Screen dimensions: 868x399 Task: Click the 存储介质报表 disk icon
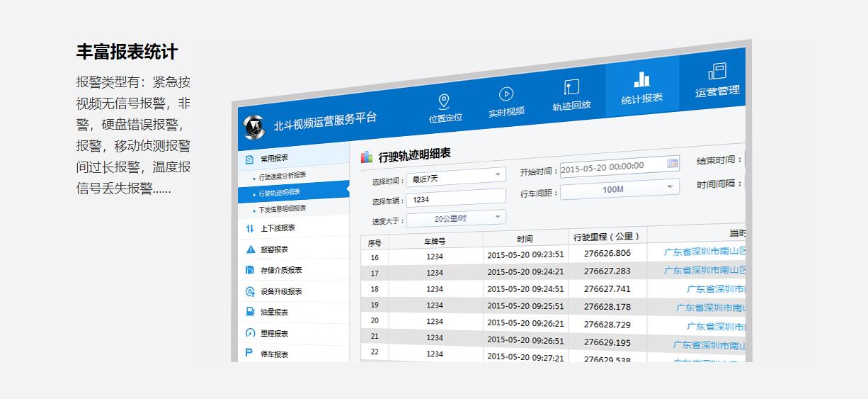249,270
